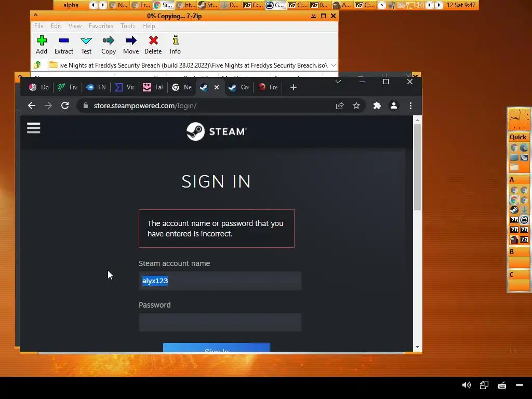Open a new Chrome tab
532x399 pixels.
click(294, 87)
